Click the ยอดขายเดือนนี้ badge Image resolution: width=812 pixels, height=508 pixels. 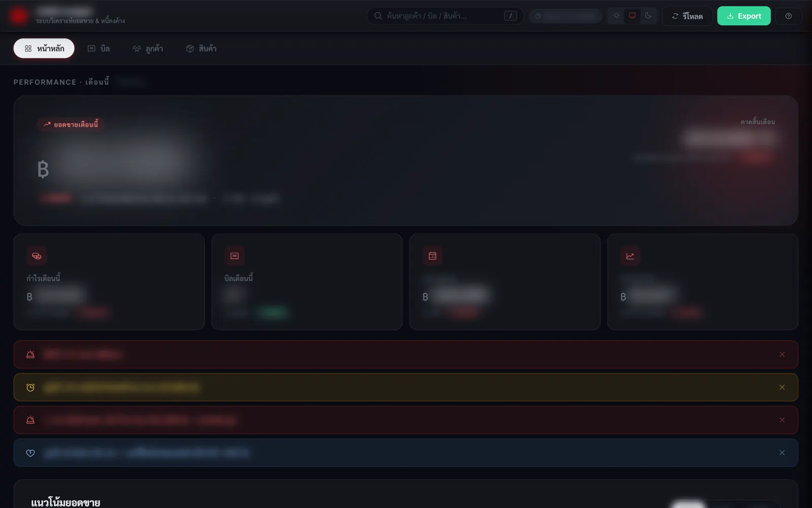[71, 124]
